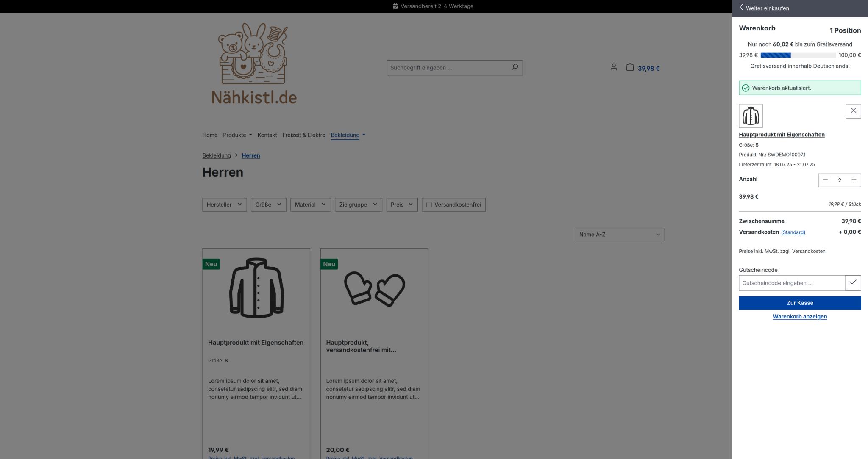Open the Name A-Z sorting dropdown

click(620, 235)
